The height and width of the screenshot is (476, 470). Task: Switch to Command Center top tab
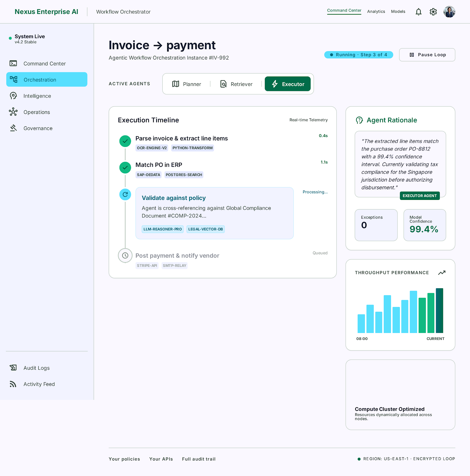[344, 10]
